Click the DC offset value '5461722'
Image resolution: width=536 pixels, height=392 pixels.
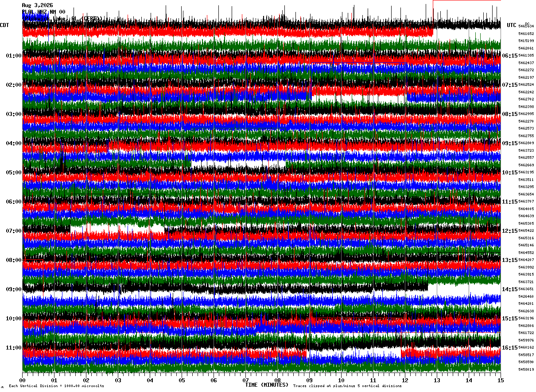tap(526, 333)
